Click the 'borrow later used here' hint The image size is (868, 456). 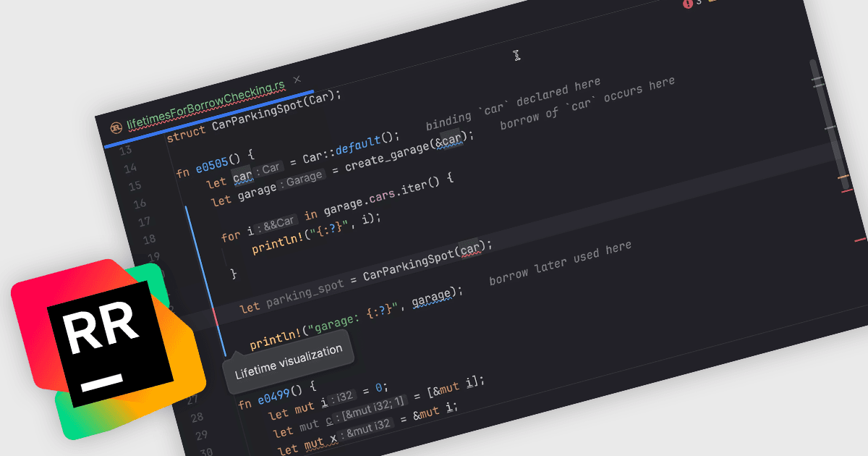[560, 263]
